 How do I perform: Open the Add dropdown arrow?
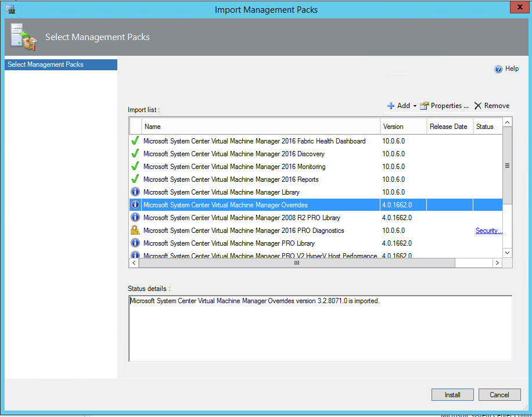tap(415, 106)
